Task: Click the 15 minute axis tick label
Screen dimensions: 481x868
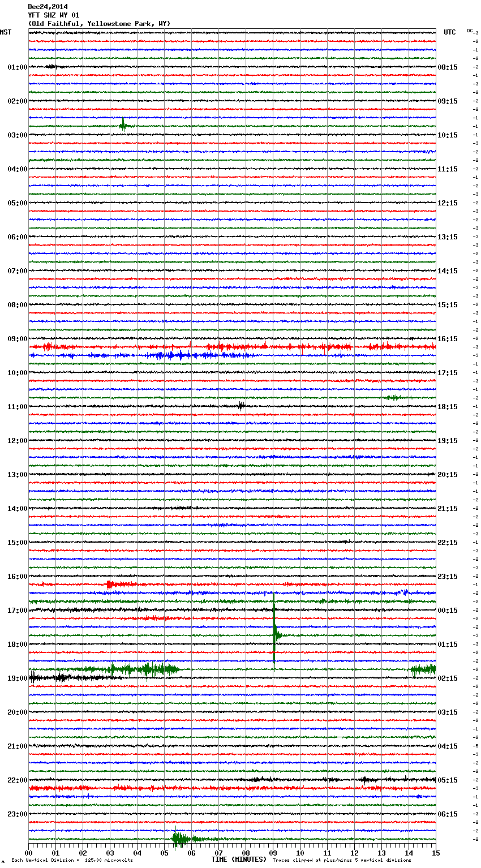Action: click(436, 853)
